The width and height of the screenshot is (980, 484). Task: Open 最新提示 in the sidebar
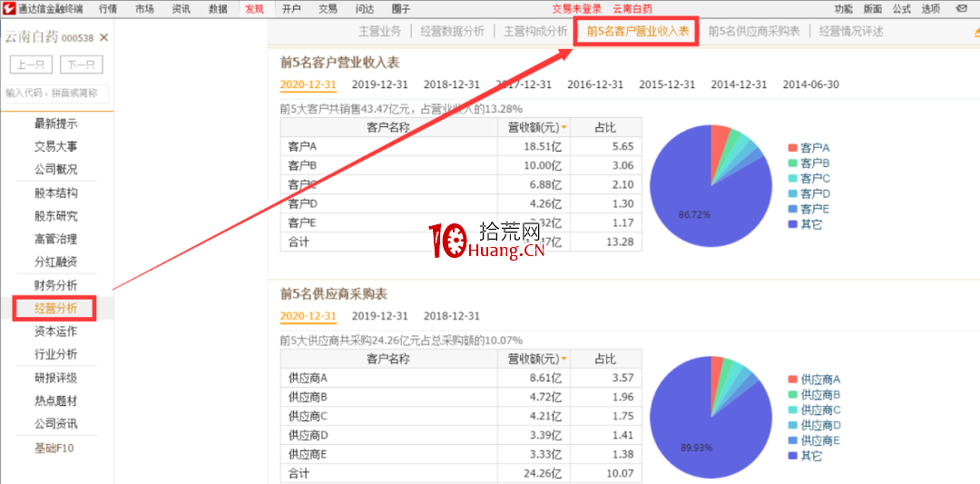point(56,123)
